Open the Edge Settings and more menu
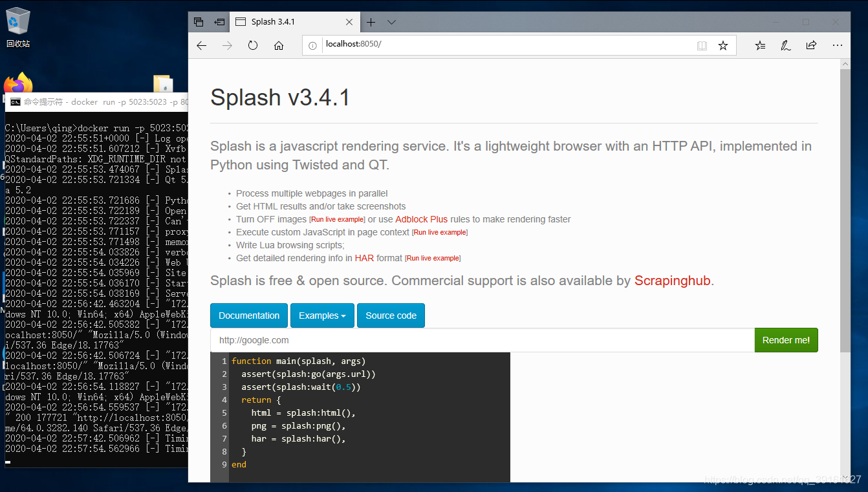 [x=837, y=46]
